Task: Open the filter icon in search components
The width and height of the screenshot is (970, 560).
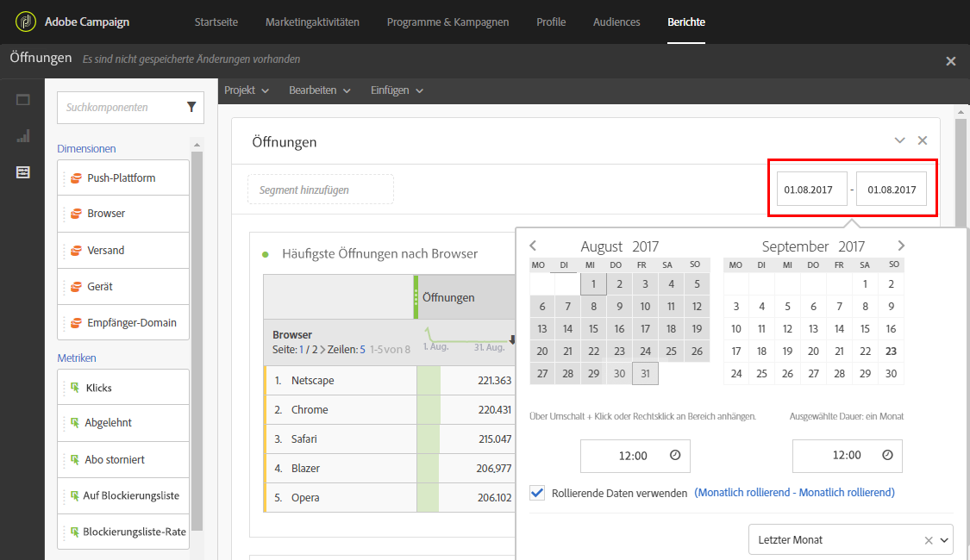Action: click(191, 107)
